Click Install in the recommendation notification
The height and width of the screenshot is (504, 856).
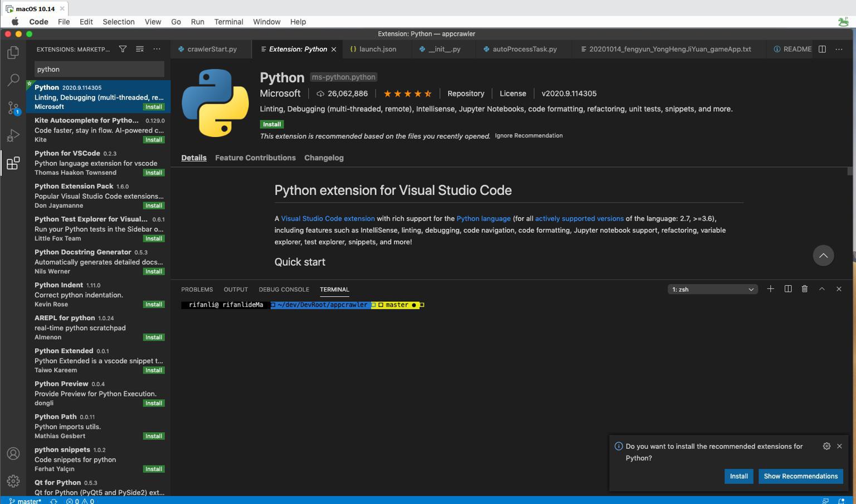(739, 476)
